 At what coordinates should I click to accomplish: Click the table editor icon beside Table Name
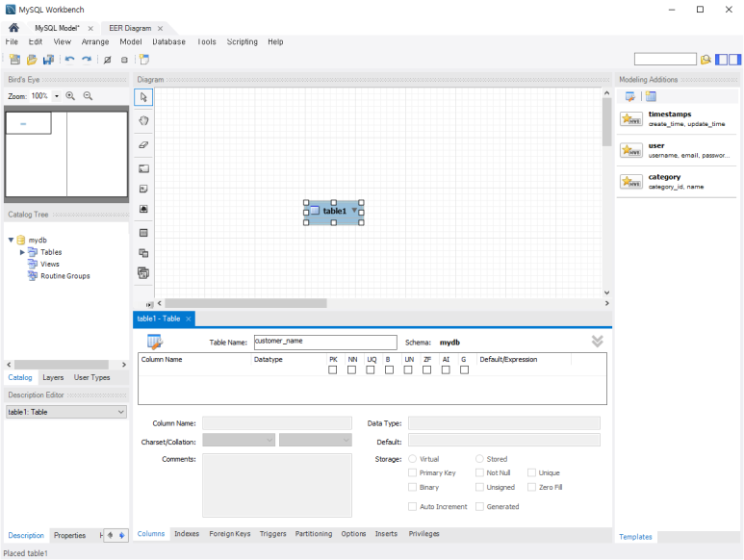pos(155,342)
